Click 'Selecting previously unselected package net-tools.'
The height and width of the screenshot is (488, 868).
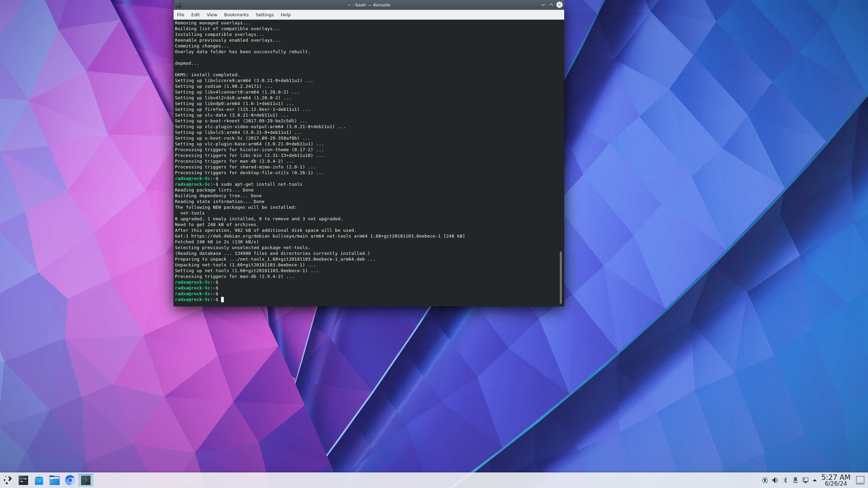(242, 248)
